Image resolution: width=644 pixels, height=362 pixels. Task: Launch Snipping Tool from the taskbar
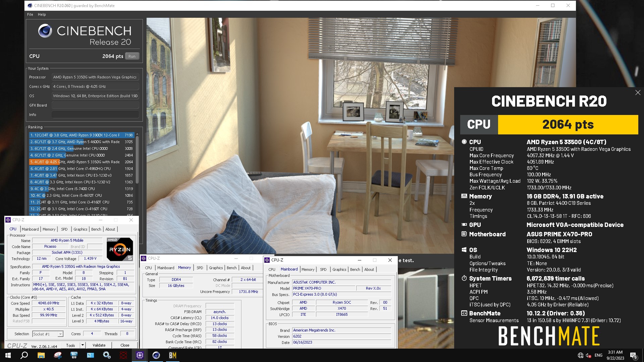[58, 355]
